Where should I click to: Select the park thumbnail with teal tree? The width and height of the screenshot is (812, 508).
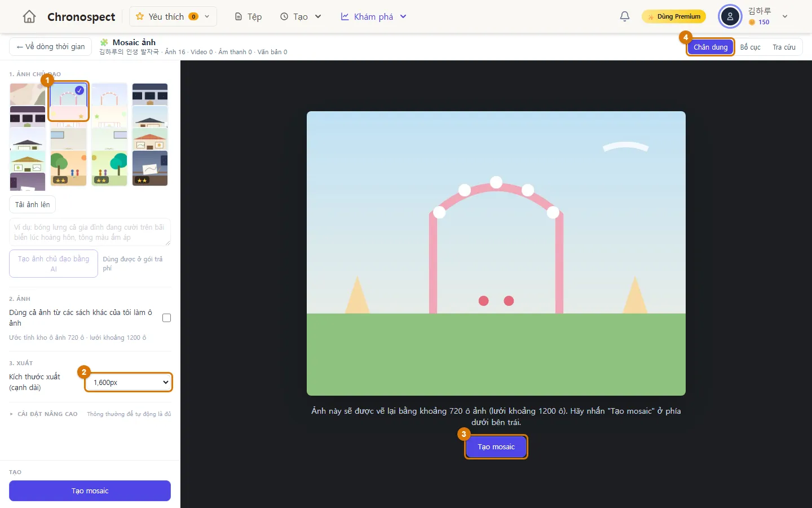coord(109,168)
